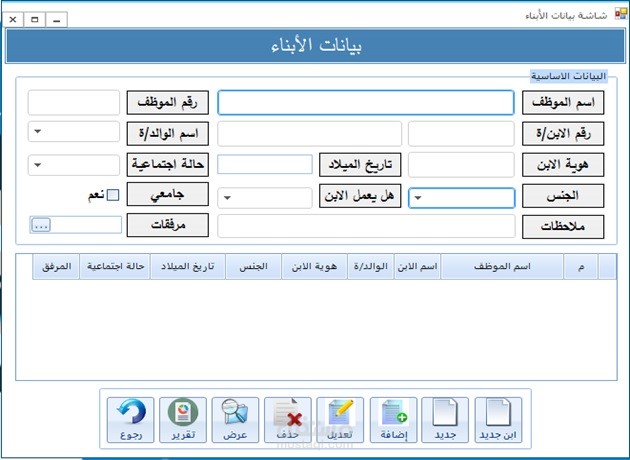Screen dimensions: 630x460
Task: Click the browse (...) button for مرفقات
Action: (x=41, y=225)
